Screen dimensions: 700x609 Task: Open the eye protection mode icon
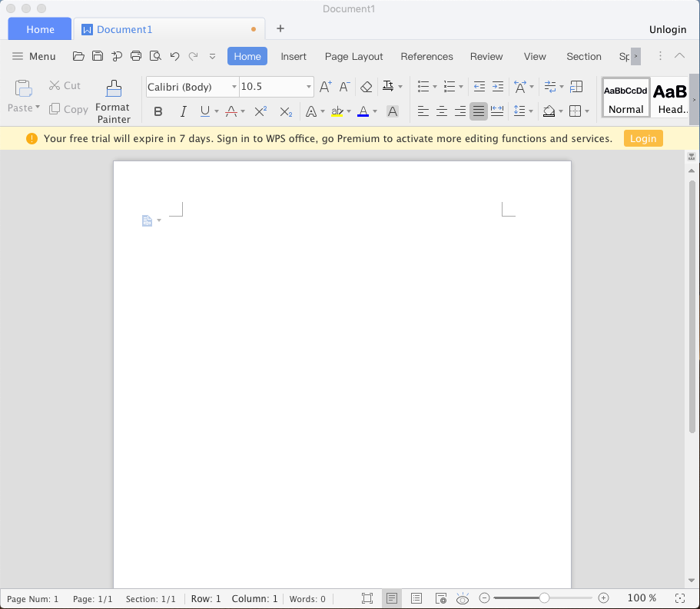pyautogui.click(x=463, y=598)
